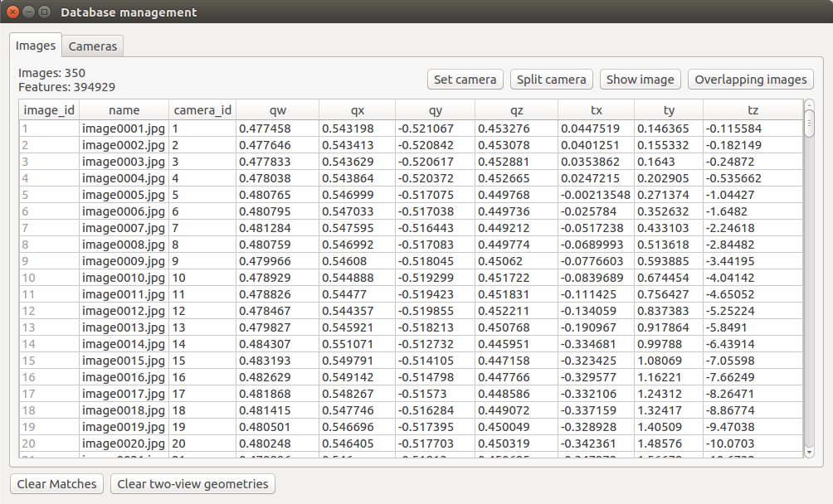The image size is (833, 504).
Task: Click the Overlapping images button
Action: pyautogui.click(x=751, y=80)
